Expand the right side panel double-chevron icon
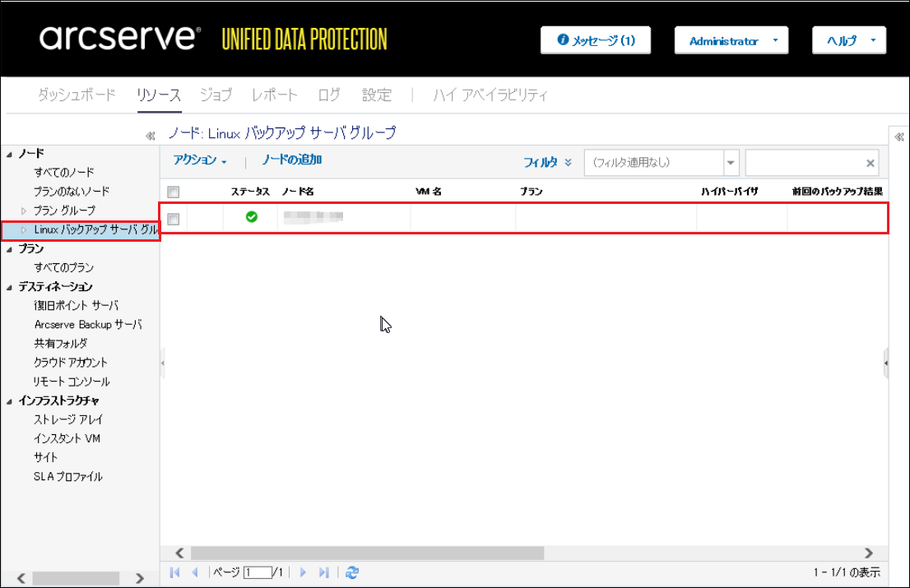Screen dimensions: 910x588 coord(899,137)
